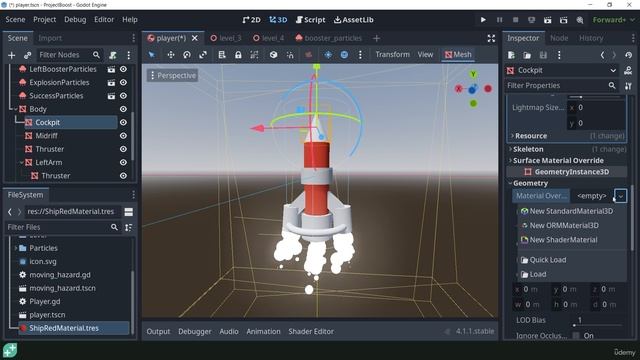Adjust the LOD Bias slider

pyautogui.click(x=598, y=325)
